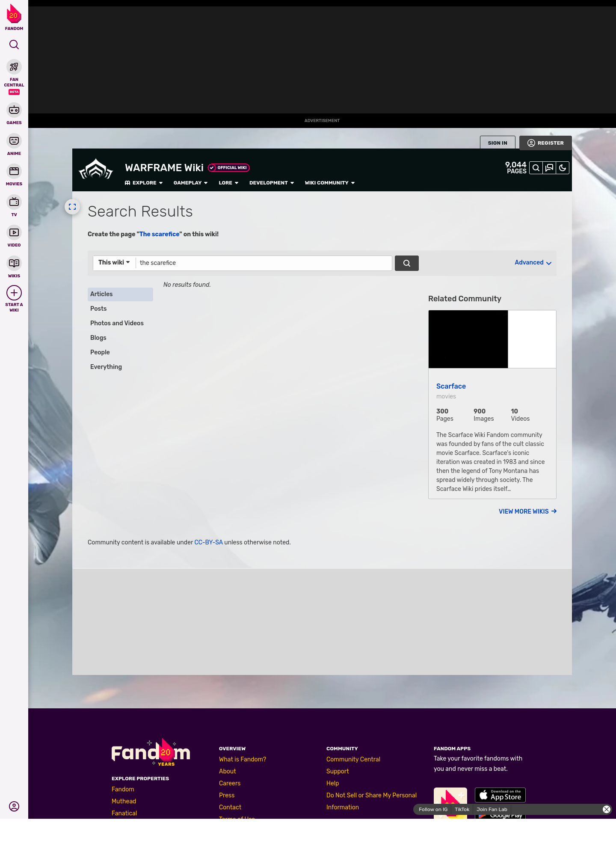The height and width of the screenshot is (856, 616).
Task: Click Follow on IG button
Action: pos(433,809)
